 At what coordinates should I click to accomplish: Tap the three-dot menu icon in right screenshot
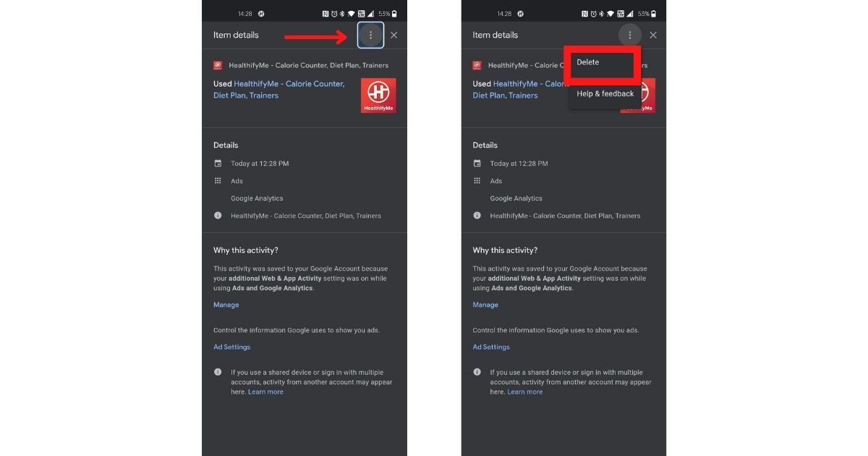(x=630, y=35)
